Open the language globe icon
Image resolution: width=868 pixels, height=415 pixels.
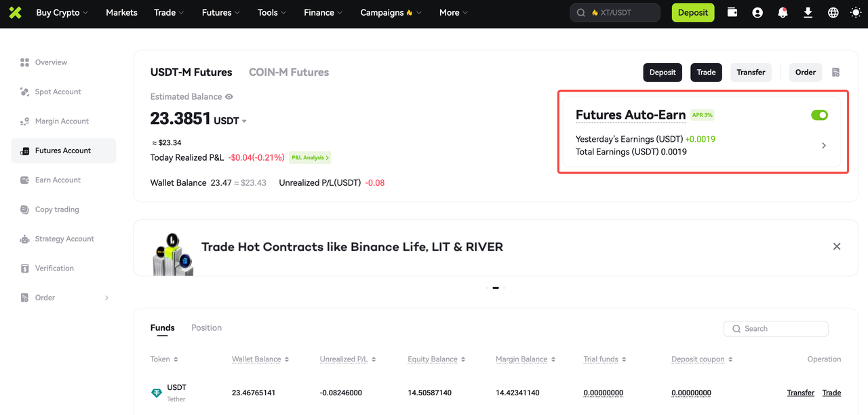tap(833, 12)
